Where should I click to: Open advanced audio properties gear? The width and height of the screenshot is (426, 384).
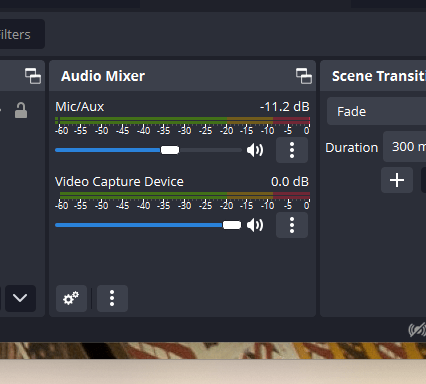71,298
